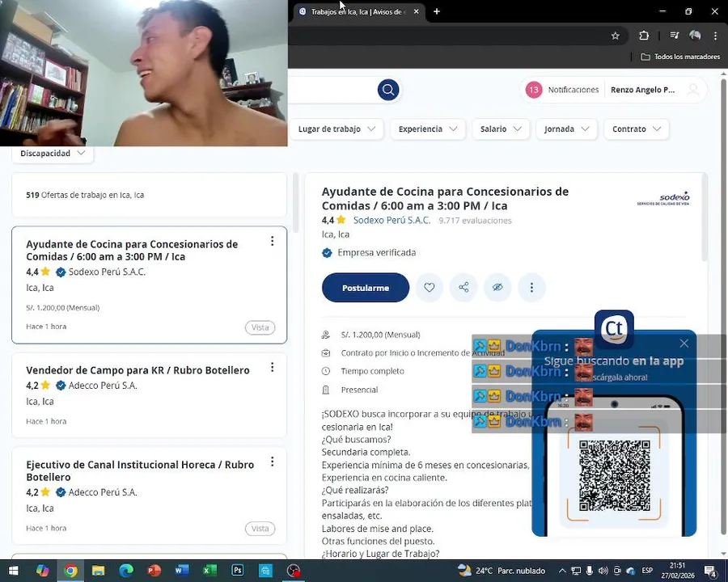Click the Vista badge on Ayudante de Cocina card

coord(260,327)
